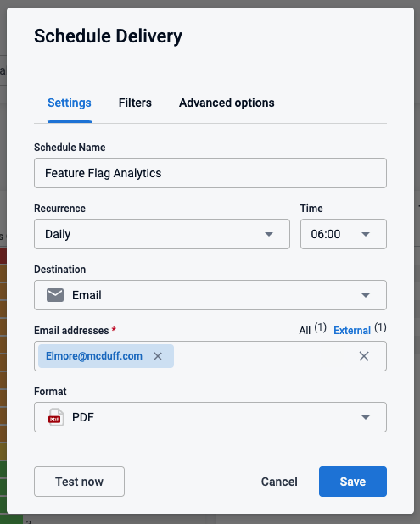
Task: Open the Advanced options tab
Action: 227,103
